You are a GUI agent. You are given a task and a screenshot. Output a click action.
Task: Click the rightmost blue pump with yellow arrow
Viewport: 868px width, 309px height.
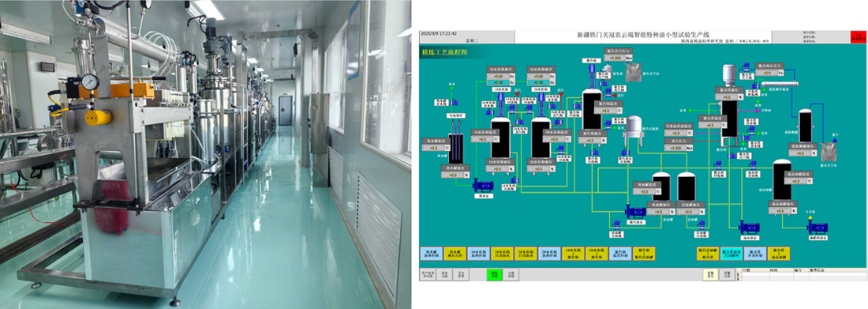coord(818,228)
